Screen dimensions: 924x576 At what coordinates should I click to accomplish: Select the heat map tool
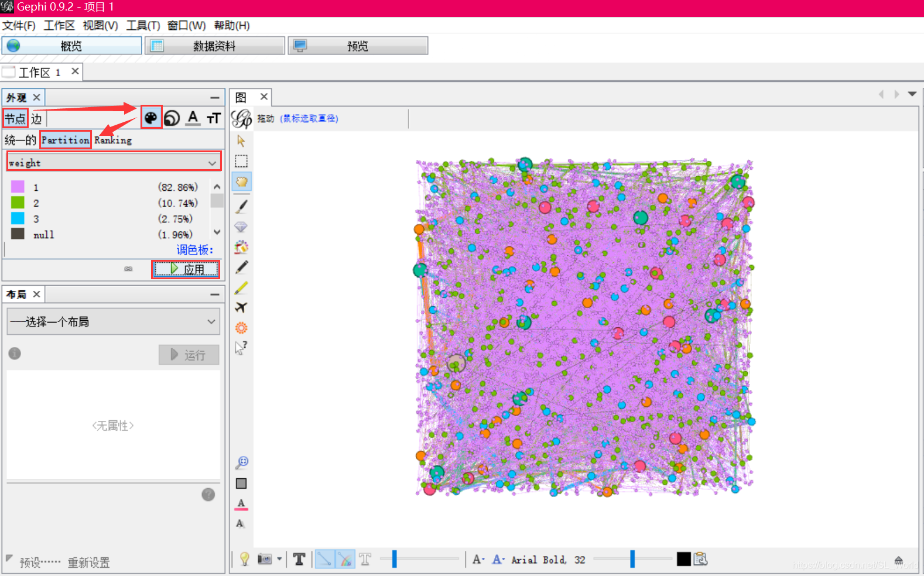[241, 328]
